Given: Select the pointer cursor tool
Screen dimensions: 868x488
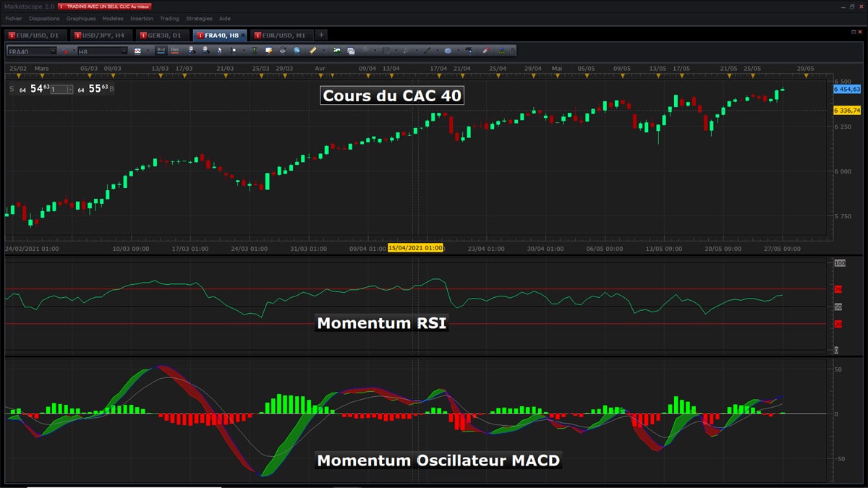Looking at the screenshot, I should (x=219, y=51).
